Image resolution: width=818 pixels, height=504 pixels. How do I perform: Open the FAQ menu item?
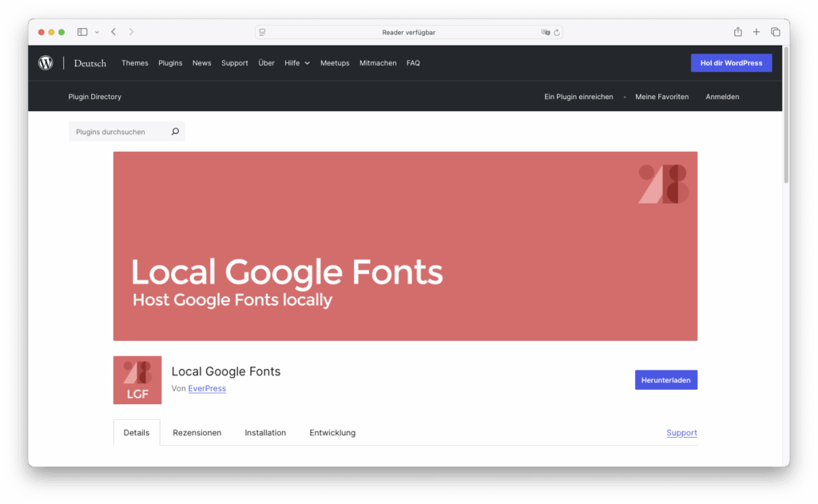click(x=413, y=63)
